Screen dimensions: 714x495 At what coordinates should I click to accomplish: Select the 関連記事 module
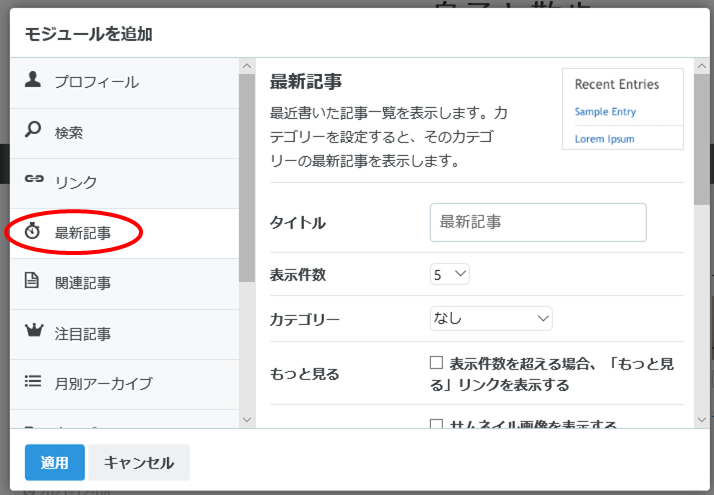pos(124,284)
